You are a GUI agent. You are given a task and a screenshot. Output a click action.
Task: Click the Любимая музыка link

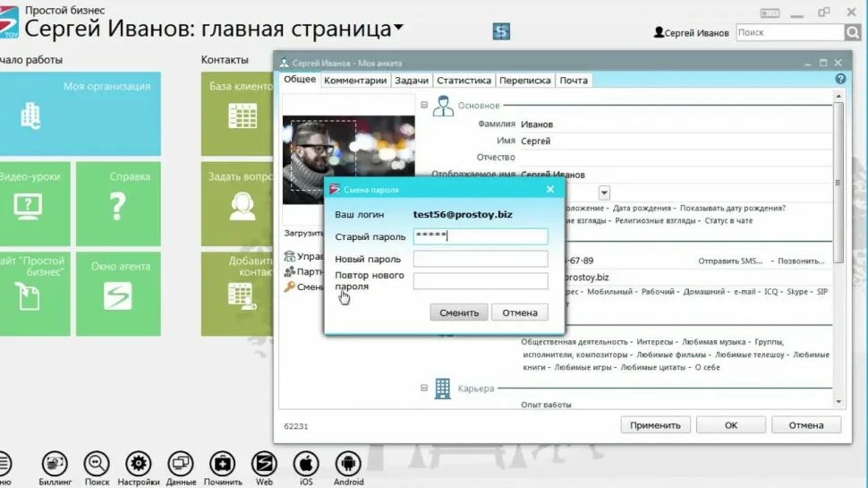coord(713,342)
